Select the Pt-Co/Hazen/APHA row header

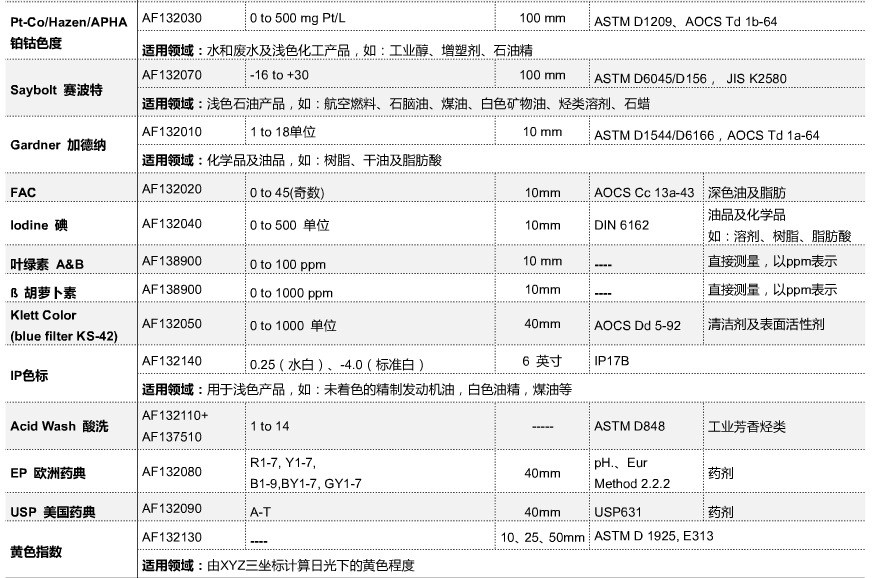68,33
